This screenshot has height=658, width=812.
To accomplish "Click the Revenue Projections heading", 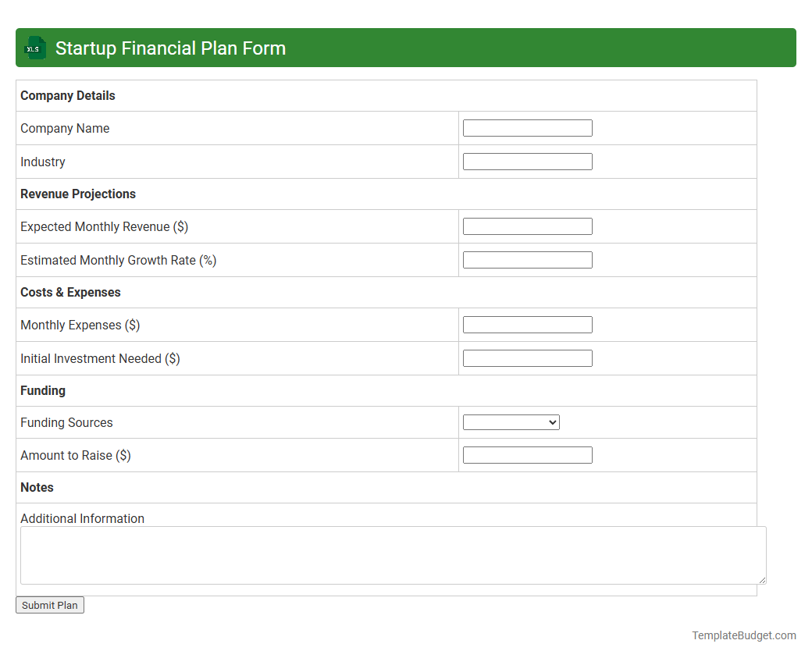I will (x=77, y=194).
